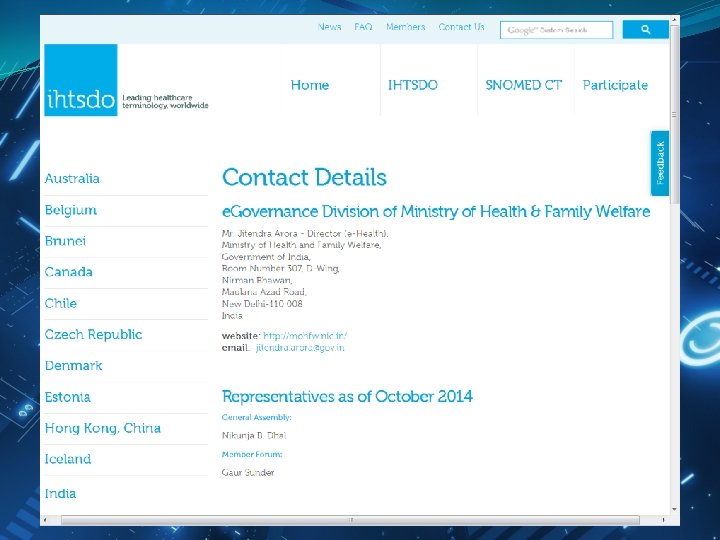Open the mohfw.nic.in website link

pos(305,336)
